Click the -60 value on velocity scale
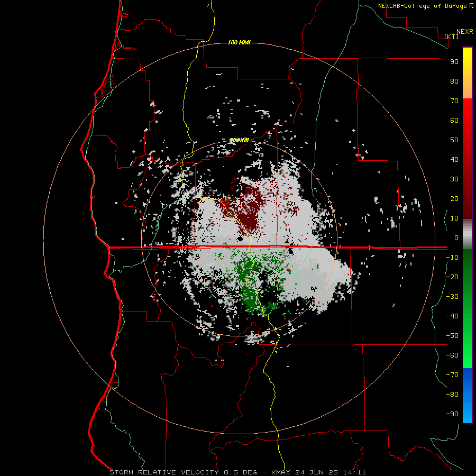Screen dimensions: 476x476 click(452, 355)
